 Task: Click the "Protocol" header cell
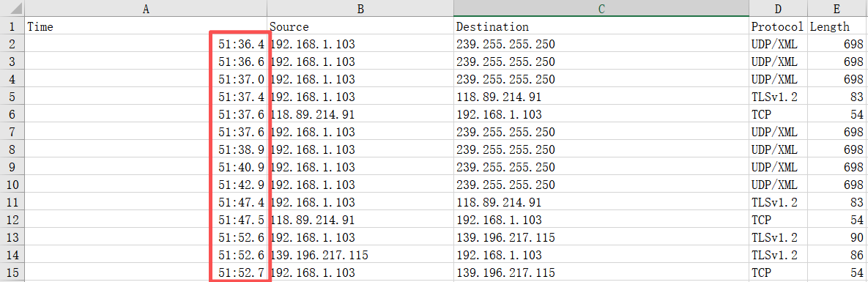pos(778,26)
